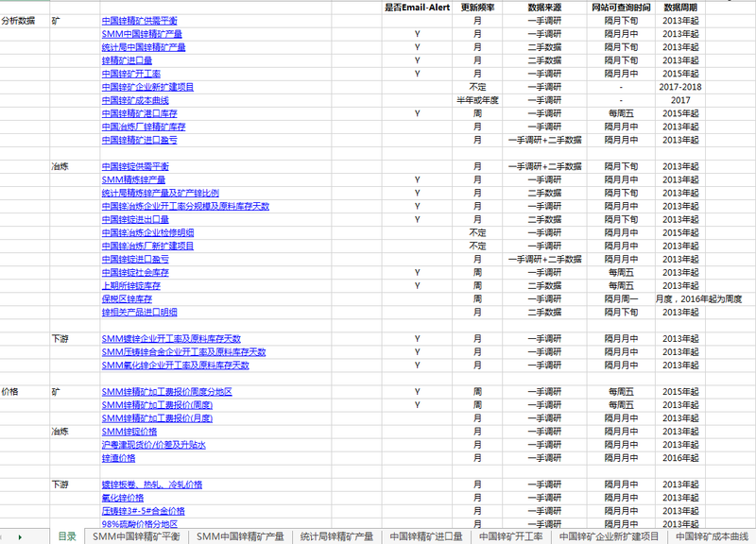756x544 pixels.
Task: Go to 中国锌锭社会库存 link
Action: click(x=135, y=273)
